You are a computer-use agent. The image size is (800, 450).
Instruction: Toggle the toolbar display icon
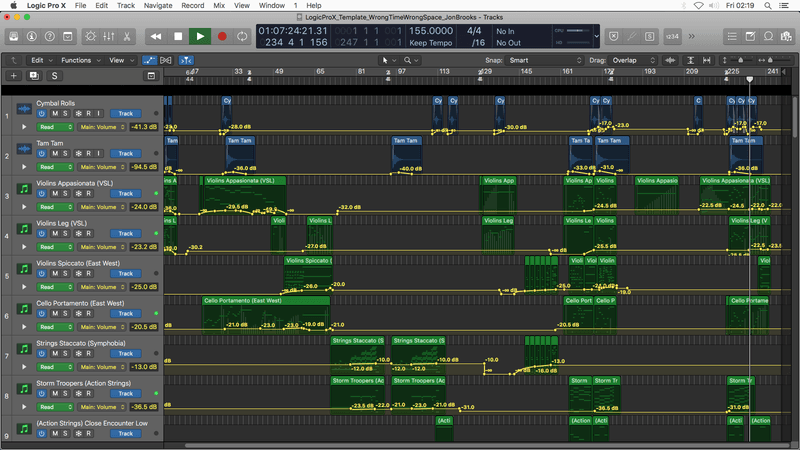pos(67,36)
